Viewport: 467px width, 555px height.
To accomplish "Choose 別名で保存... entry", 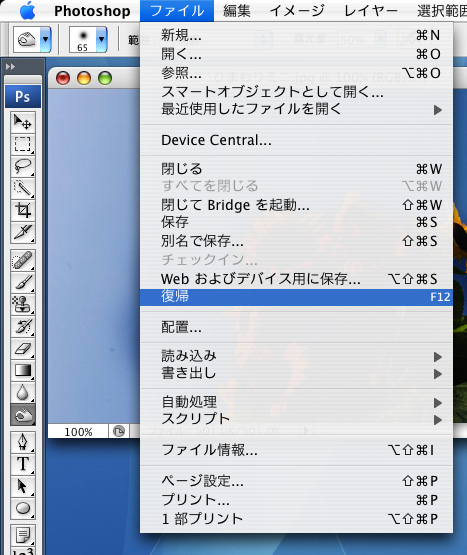I will coord(296,241).
